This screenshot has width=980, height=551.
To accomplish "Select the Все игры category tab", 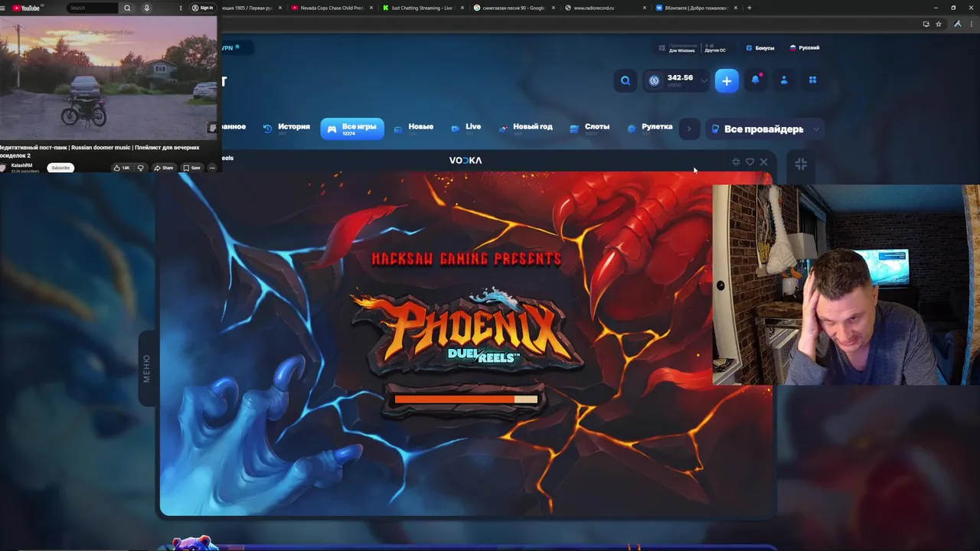I will 352,129.
